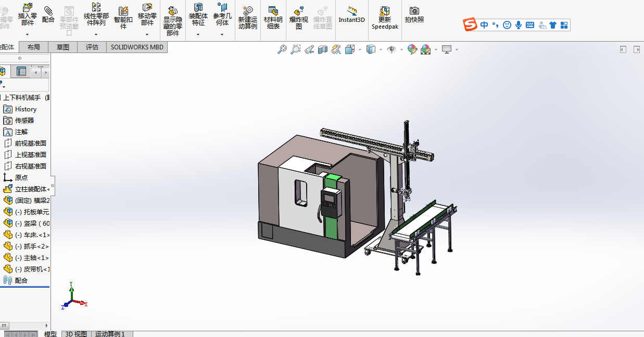Select 车床 component in feature tree

(32, 235)
